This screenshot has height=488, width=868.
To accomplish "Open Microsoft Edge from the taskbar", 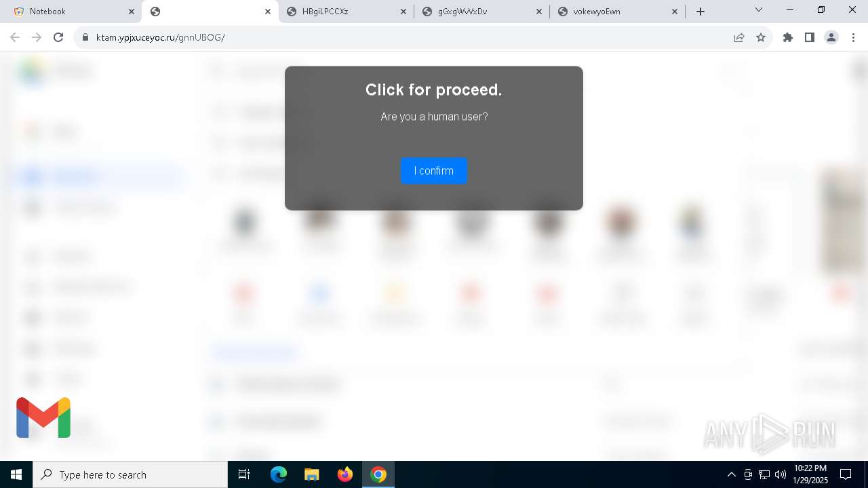I will click(x=279, y=474).
